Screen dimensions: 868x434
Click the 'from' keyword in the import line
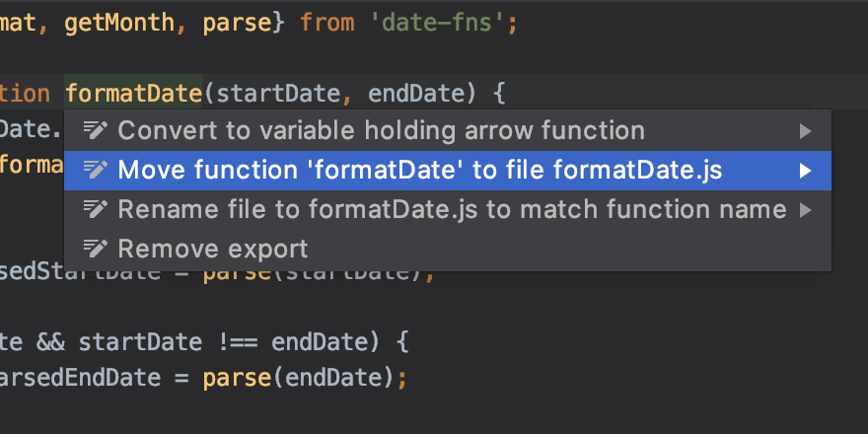[x=326, y=24]
